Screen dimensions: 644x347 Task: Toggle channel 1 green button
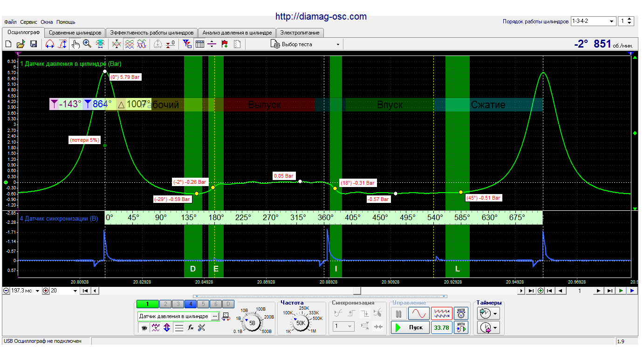click(148, 304)
